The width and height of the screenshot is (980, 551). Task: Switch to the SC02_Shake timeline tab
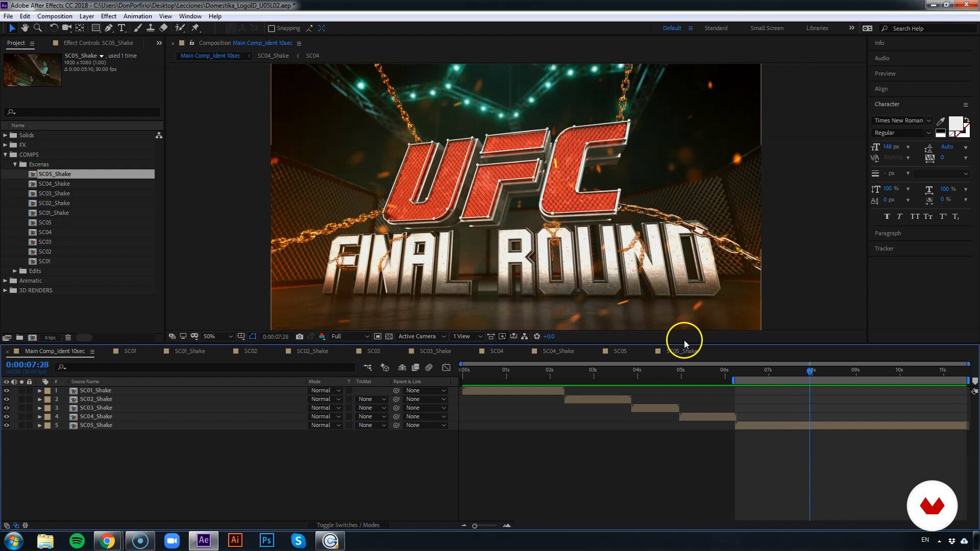pyautogui.click(x=312, y=352)
